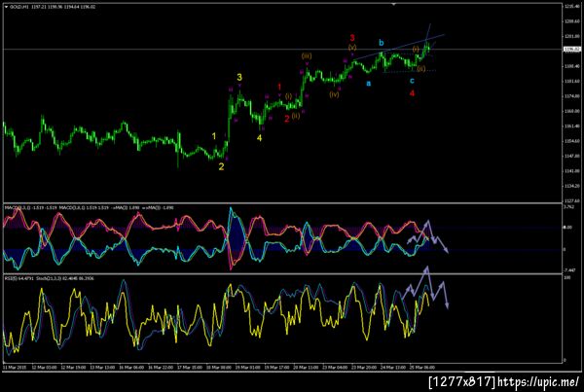Click the 19 Mar 17:00 time axis label

pyautogui.click(x=276, y=368)
